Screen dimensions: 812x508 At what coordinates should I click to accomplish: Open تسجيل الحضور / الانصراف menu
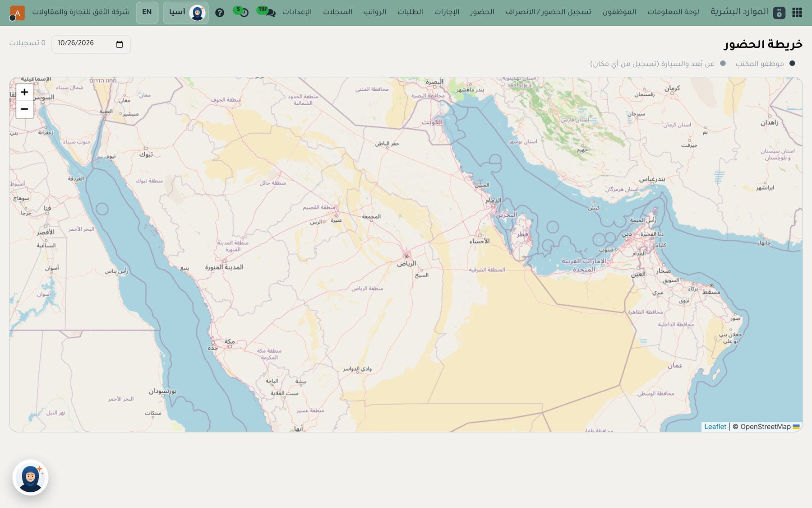click(548, 12)
